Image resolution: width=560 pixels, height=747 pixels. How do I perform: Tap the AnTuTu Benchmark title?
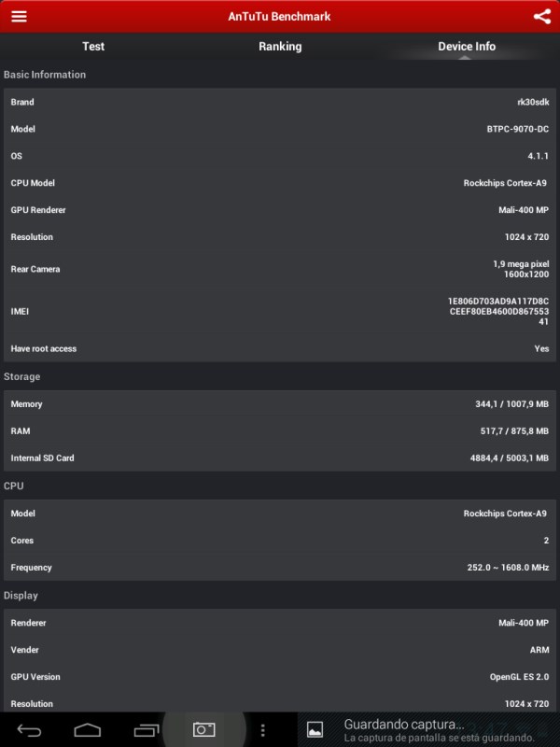(280, 17)
